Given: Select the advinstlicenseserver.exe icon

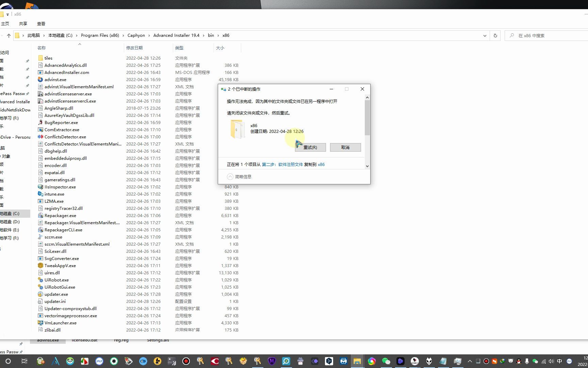Looking at the screenshot, I should point(40,94).
